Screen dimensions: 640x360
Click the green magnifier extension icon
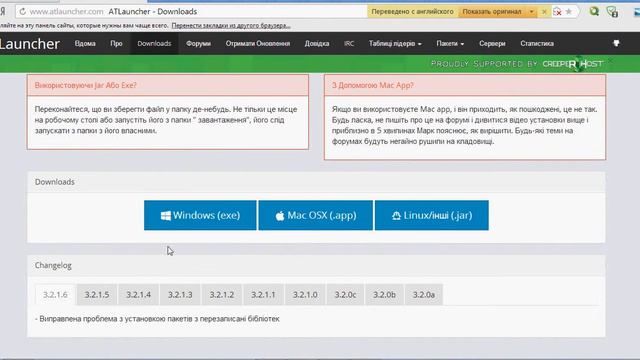pos(594,11)
